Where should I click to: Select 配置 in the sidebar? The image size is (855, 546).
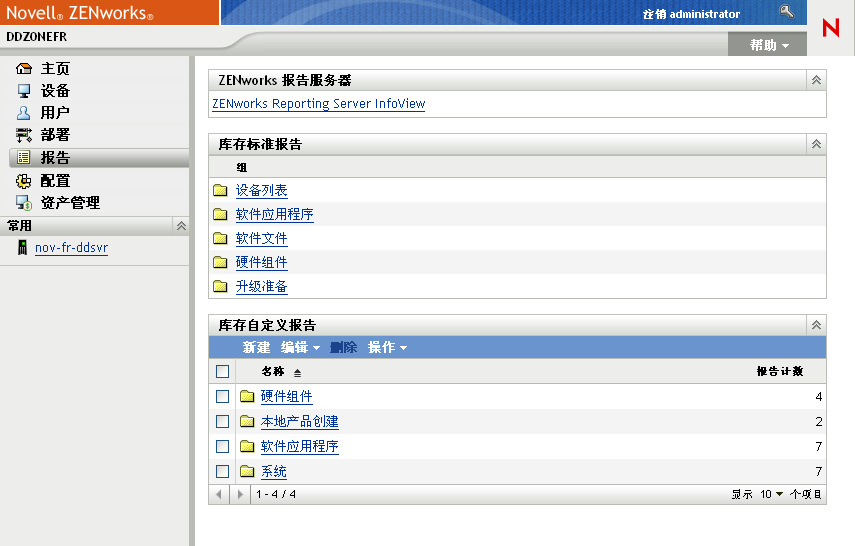click(55, 181)
